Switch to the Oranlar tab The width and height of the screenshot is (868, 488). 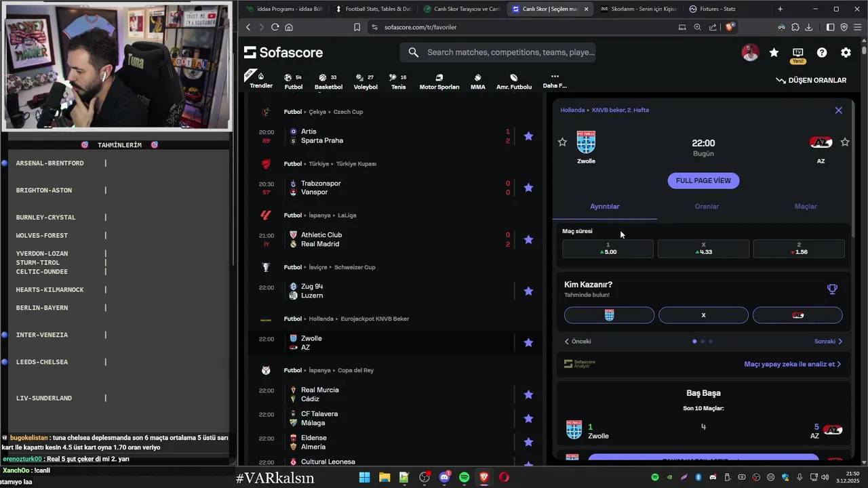pos(707,207)
